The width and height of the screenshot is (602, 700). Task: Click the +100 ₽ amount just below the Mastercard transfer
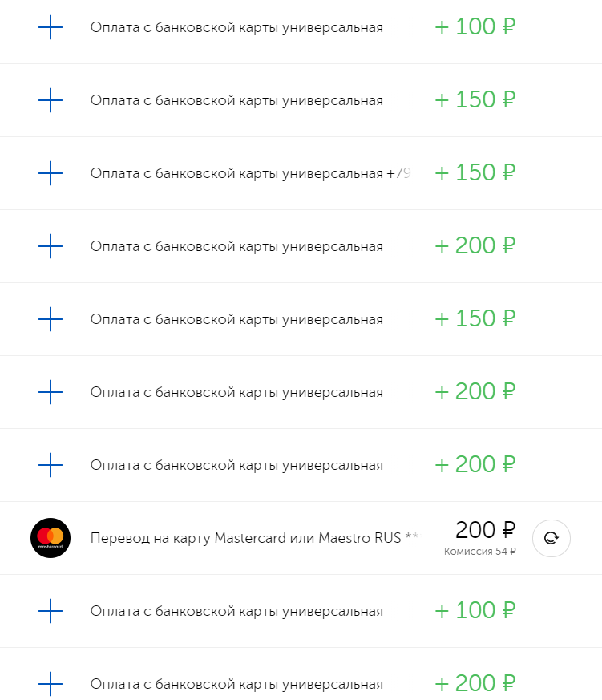click(475, 611)
